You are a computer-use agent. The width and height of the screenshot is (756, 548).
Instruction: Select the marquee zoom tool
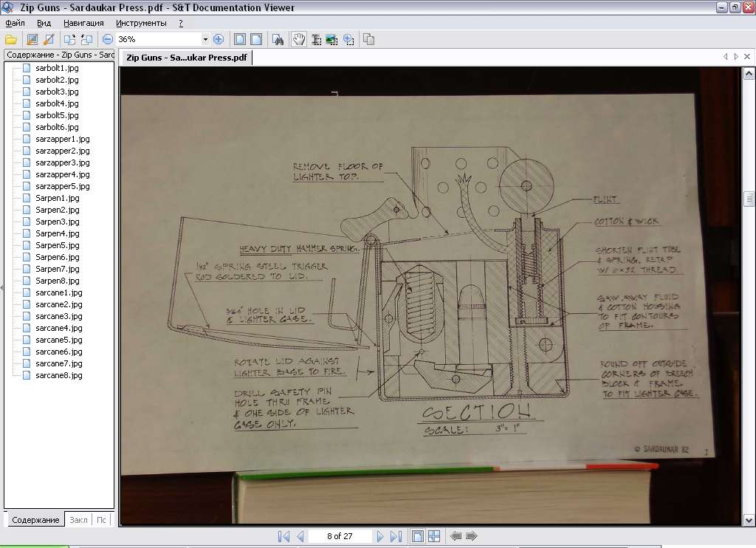348,40
